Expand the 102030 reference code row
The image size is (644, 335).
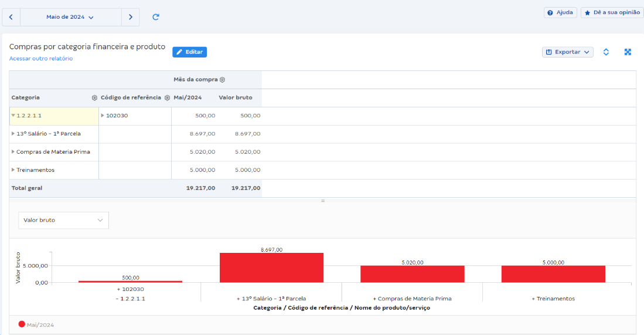pos(103,116)
